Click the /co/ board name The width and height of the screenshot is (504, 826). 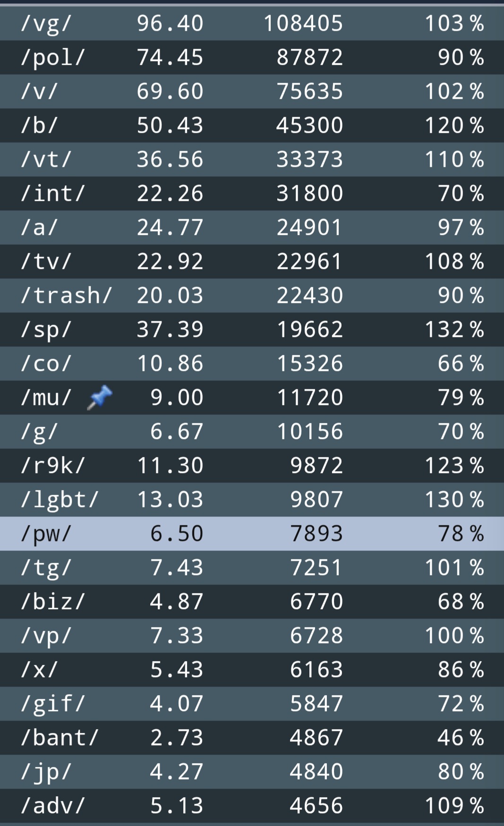45,364
